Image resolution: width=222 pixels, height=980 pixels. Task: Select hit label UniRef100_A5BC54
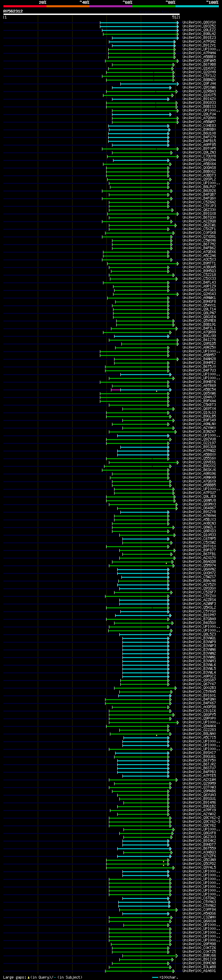199,390
